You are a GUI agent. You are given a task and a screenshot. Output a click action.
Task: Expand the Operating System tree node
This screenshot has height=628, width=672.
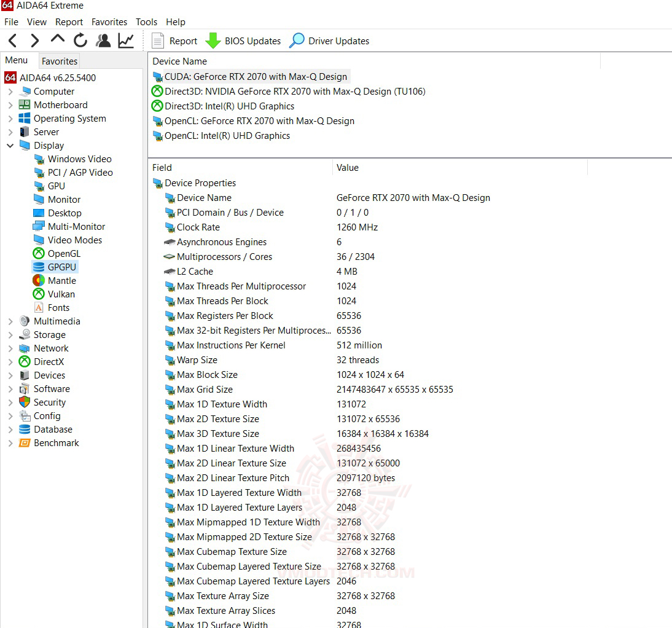[x=10, y=119]
